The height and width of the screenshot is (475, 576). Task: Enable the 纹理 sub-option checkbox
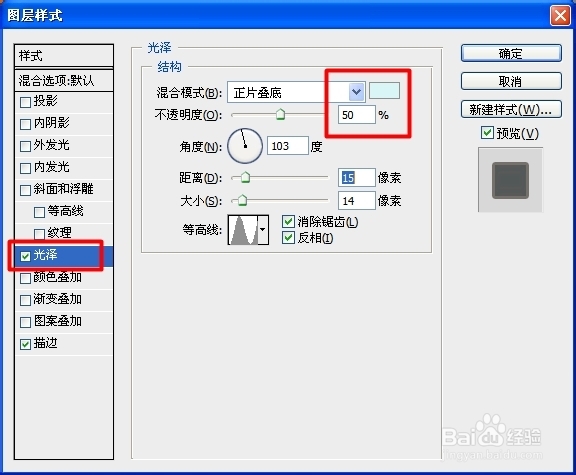tap(39, 234)
